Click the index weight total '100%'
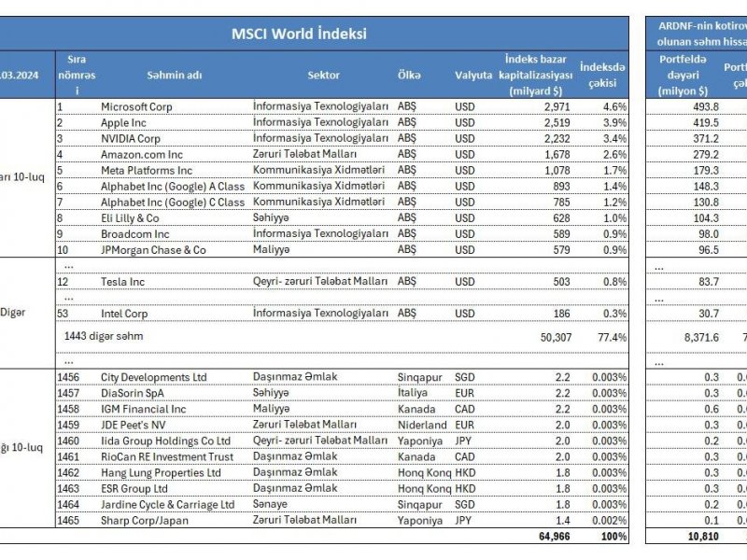 pos(613,536)
